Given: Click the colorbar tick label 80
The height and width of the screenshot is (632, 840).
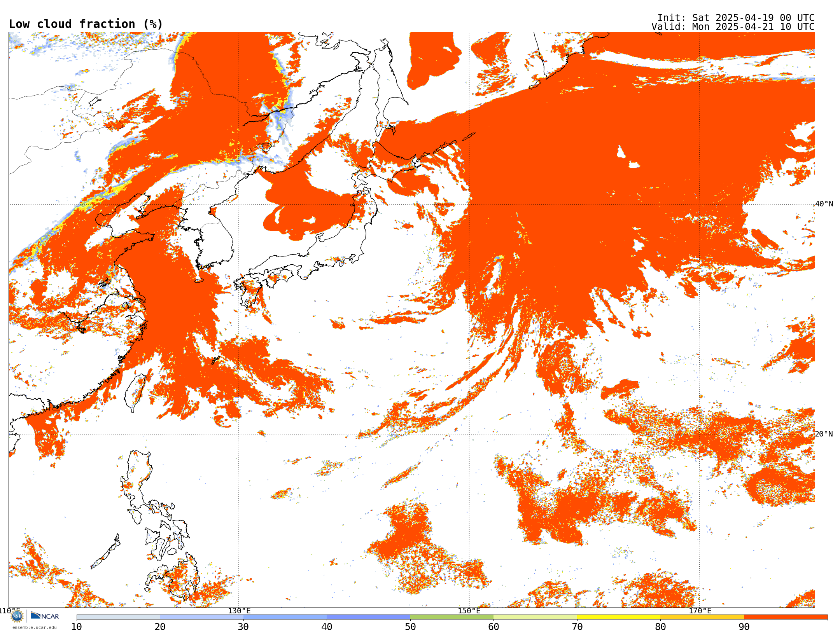Looking at the screenshot, I should coord(660,627).
